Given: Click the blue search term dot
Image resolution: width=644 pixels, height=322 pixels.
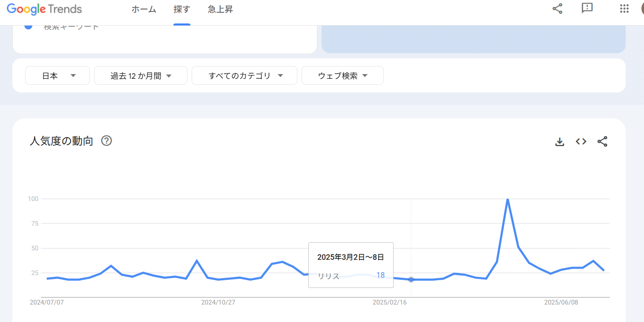Looking at the screenshot, I should pos(29,26).
